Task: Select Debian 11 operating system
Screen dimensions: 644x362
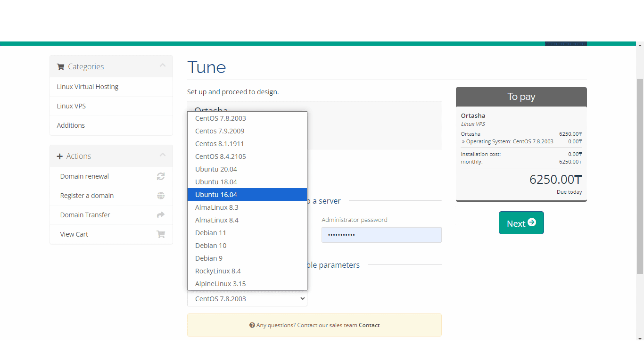Action: tap(247, 233)
